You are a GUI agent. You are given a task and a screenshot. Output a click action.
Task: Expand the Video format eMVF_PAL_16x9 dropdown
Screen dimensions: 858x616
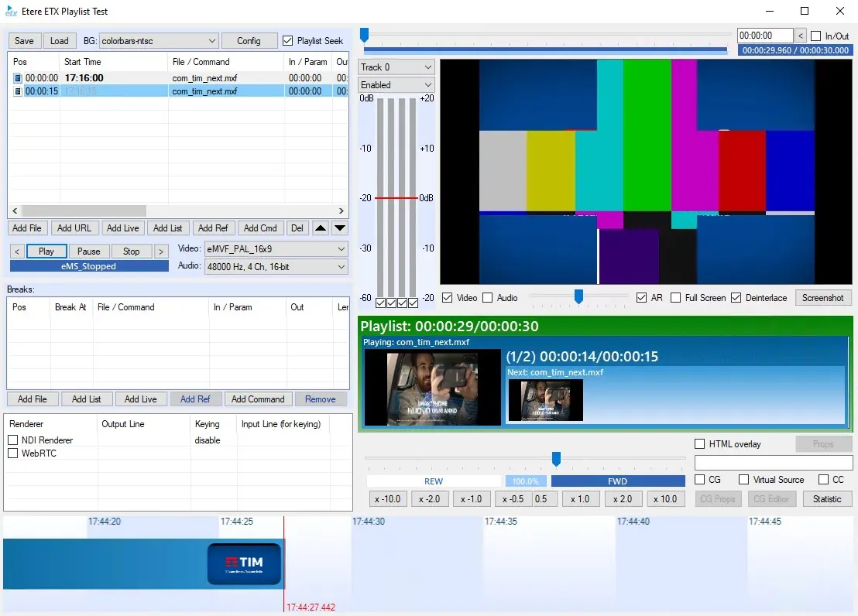tap(275, 249)
